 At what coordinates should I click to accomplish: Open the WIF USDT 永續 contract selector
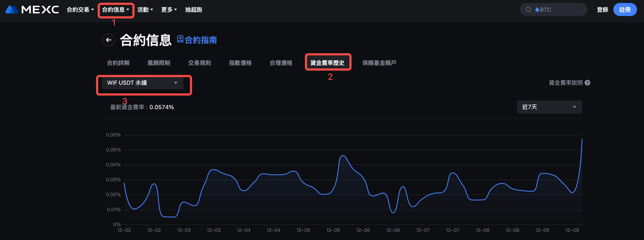[142, 83]
